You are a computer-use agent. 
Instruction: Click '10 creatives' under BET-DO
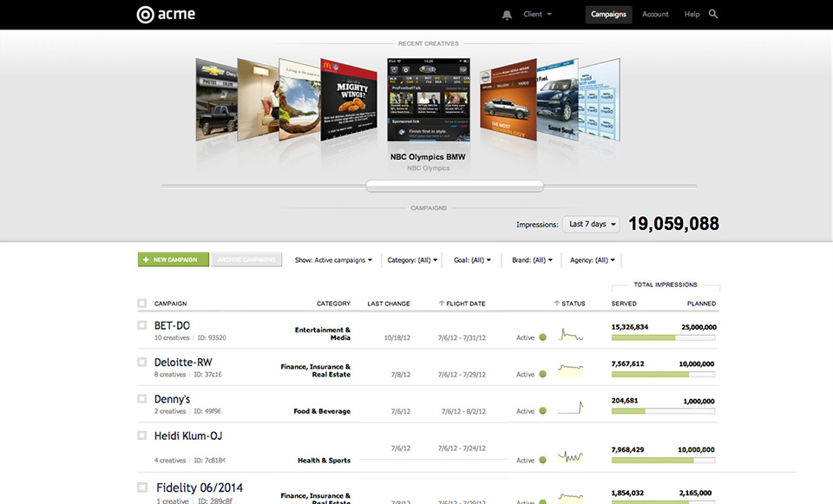pos(172,337)
